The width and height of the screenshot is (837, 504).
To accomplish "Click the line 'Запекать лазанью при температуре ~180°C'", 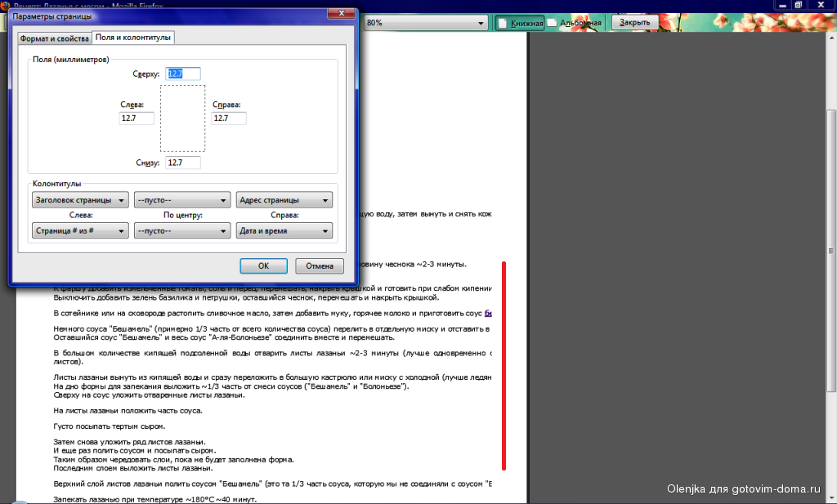I will coord(155,500).
